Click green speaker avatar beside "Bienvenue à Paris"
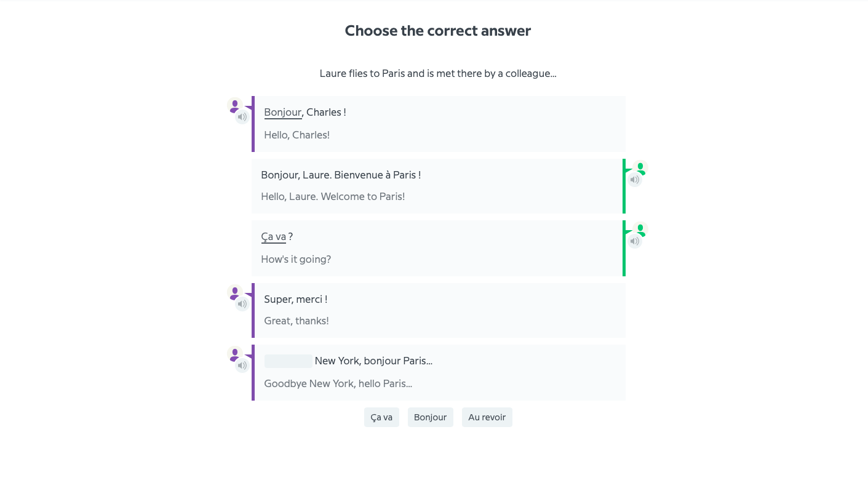This screenshot has width=868, height=480. [641, 167]
